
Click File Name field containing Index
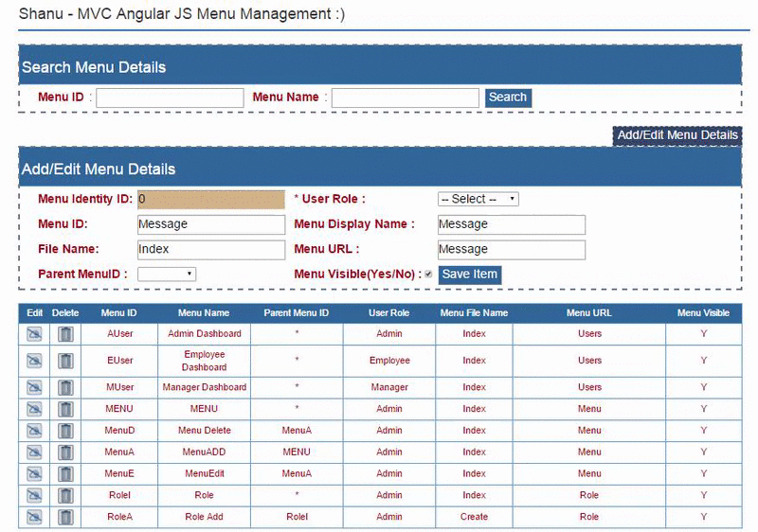(x=211, y=250)
